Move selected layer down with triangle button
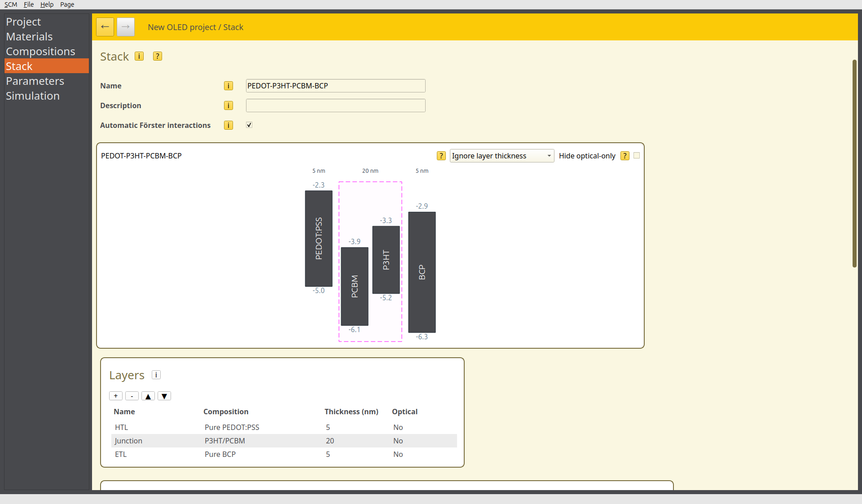 [x=164, y=396]
